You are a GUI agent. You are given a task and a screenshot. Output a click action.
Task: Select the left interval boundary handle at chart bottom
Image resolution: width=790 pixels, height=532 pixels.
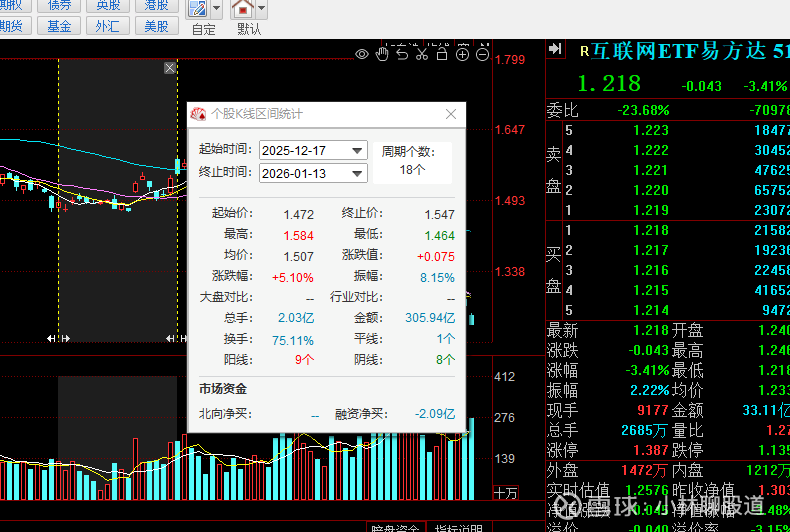pos(58,339)
